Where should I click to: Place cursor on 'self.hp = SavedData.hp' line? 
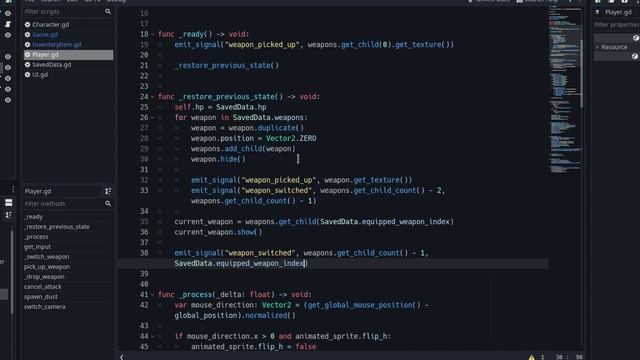[x=220, y=107]
